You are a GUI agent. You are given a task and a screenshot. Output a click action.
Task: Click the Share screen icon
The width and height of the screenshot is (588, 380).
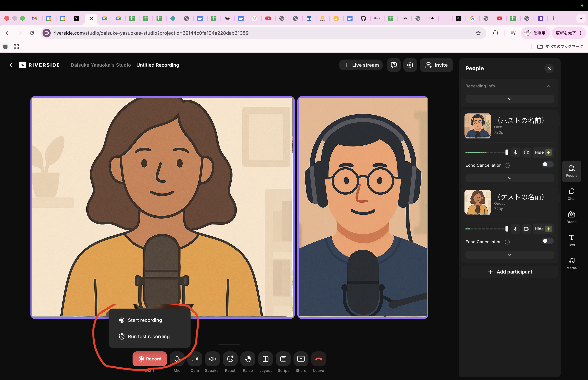(x=301, y=359)
